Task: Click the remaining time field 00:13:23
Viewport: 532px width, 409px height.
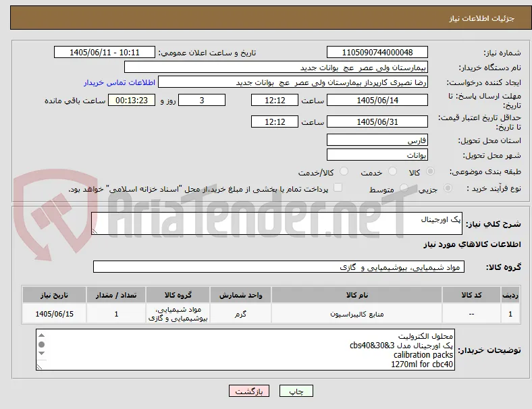Action: click(x=132, y=101)
